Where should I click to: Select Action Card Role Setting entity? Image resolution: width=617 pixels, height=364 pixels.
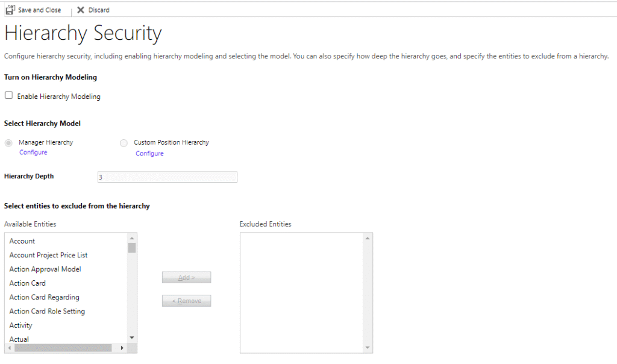[x=47, y=312]
